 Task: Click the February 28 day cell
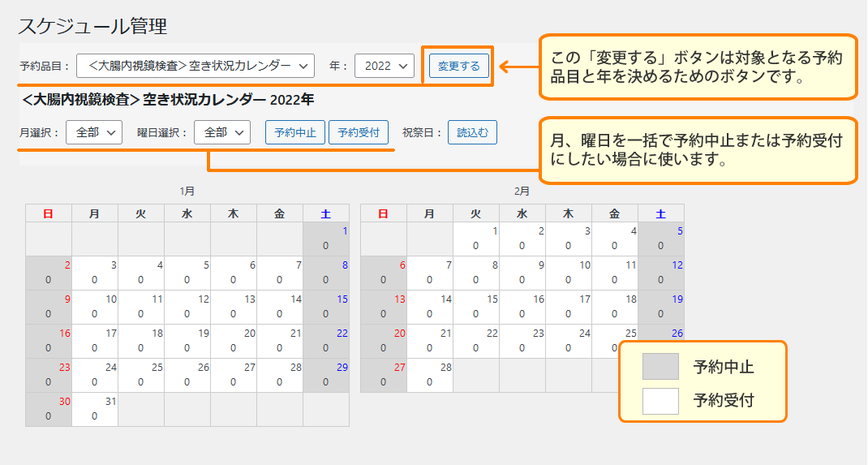coord(430,375)
